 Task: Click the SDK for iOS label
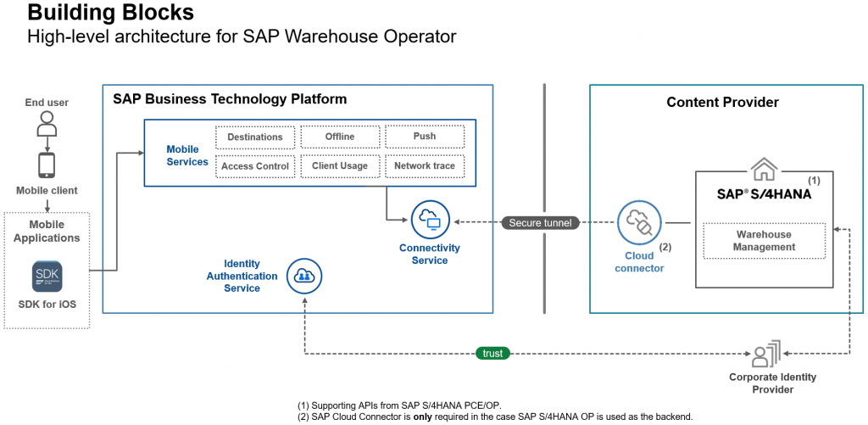pyautogui.click(x=47, y=305)
